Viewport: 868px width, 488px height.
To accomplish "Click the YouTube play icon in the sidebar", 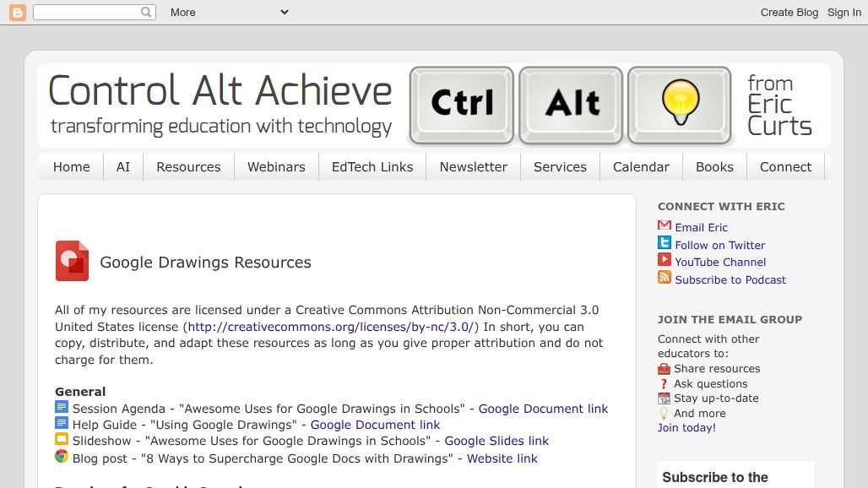I will (x=665, y=261).
